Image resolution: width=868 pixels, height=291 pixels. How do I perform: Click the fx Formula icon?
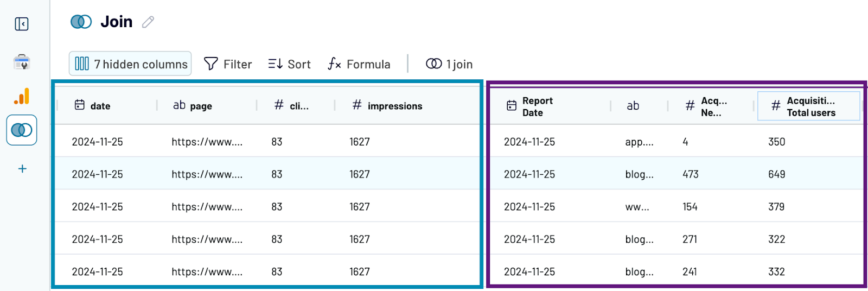(334, 64)
